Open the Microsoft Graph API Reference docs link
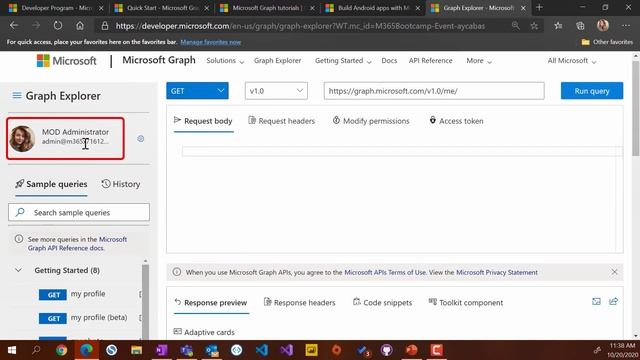640x360 pixels. coord(78,244)
